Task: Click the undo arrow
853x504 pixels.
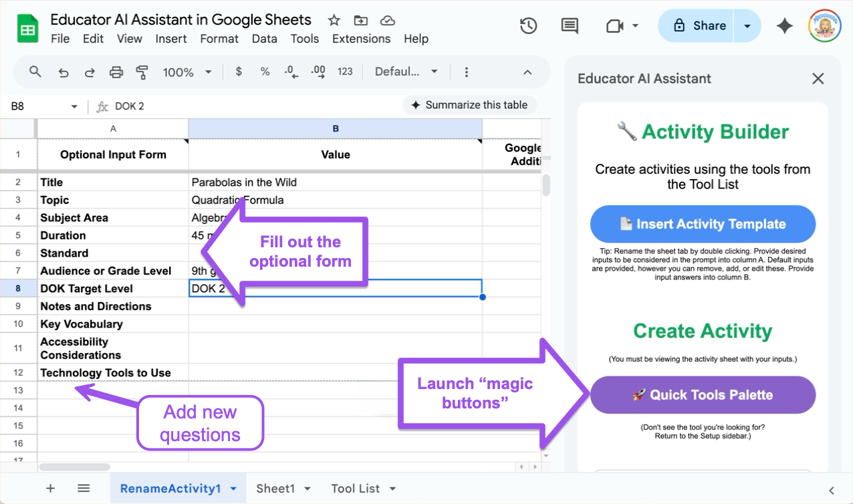Action: click(64, 72)
